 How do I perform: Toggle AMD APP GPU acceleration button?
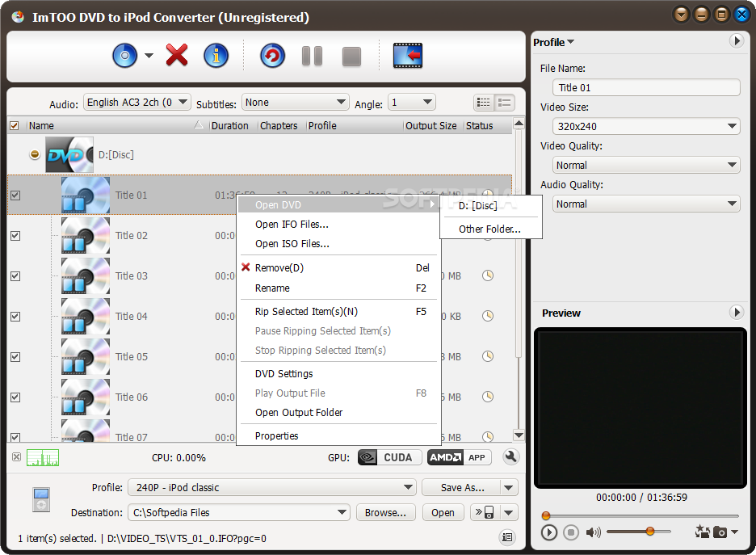coord(459,457)
